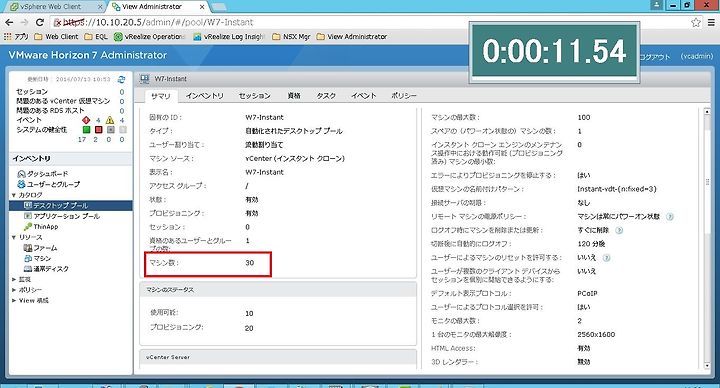720x388 pixels.
Task: Collapse the リソース tree node
Action: (x=14, y=237)
